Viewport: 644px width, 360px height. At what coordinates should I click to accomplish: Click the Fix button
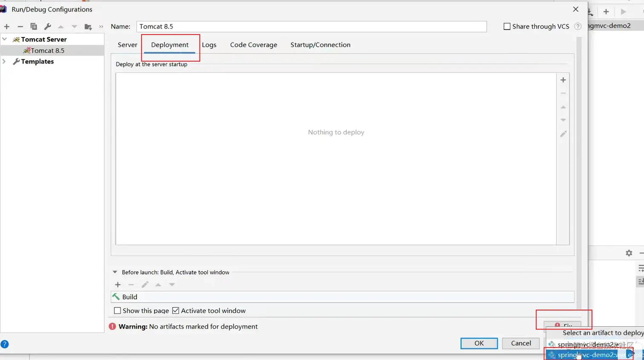point(563,325)
